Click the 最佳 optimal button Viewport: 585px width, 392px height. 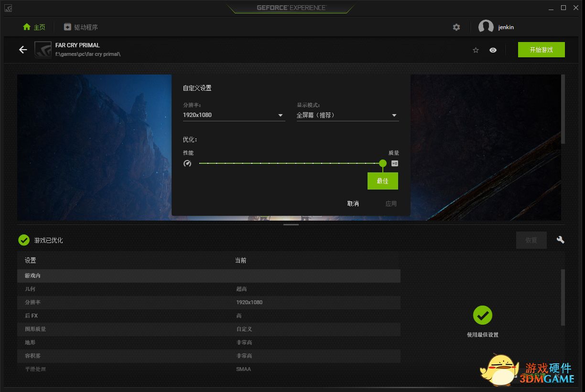(x=383, y=181)
